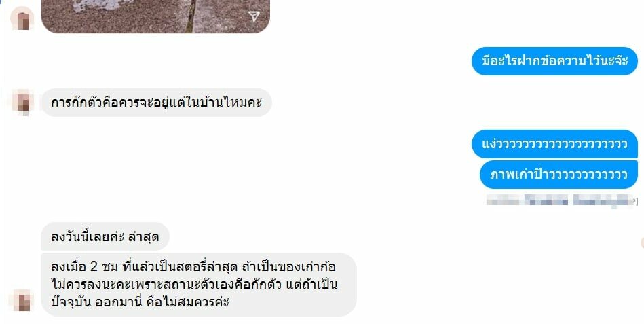Click the blurred text under the blue messages
This screenshot has width=644, height=324.
[561, 200]
